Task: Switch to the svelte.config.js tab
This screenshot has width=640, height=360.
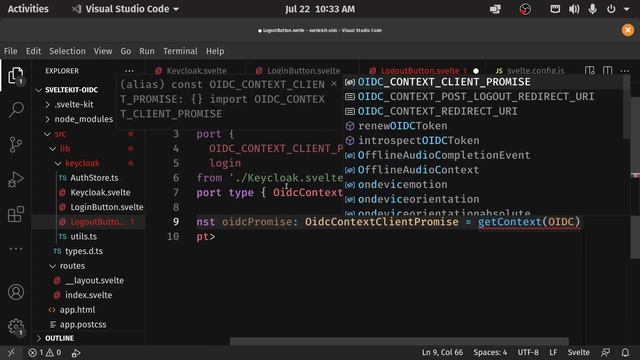Action: pyautogui.click(x=535, y=71)
